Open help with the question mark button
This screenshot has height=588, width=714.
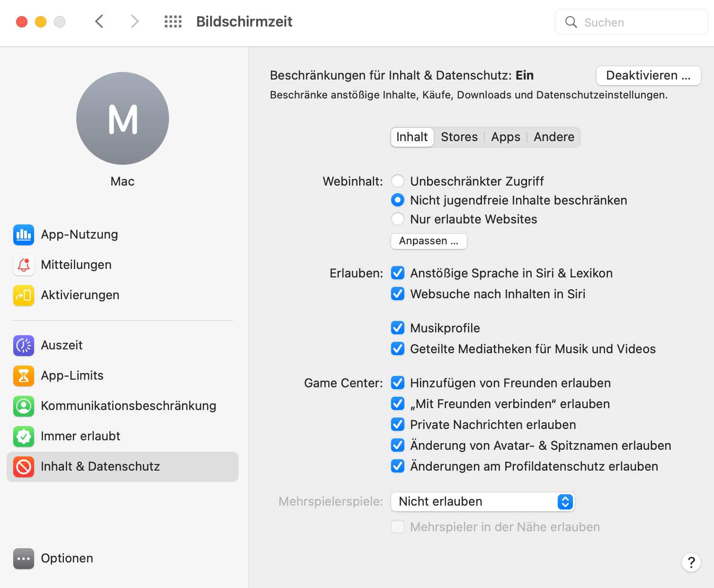click(691, 562)
